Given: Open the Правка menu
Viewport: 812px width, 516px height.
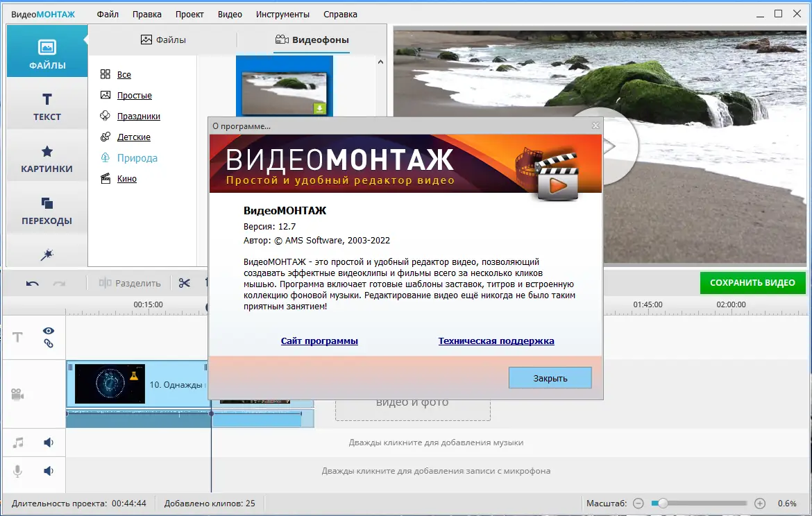Looking at the screenshot, I should point(146,14).
